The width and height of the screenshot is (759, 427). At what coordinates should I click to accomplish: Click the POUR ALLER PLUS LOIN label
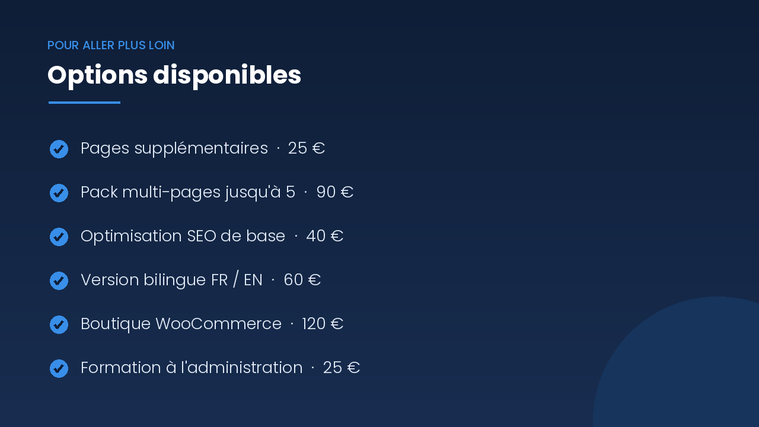111,46
